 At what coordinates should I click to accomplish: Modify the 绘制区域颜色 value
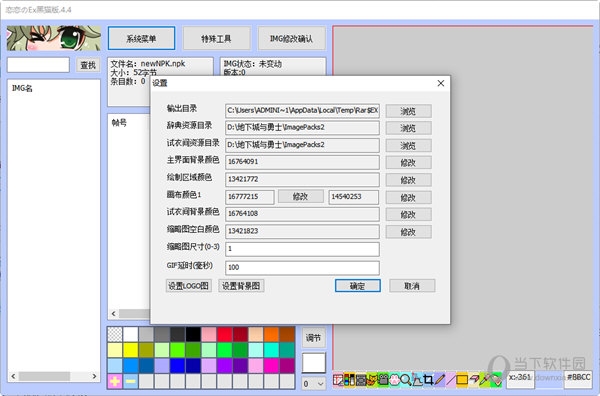[408, 180]
